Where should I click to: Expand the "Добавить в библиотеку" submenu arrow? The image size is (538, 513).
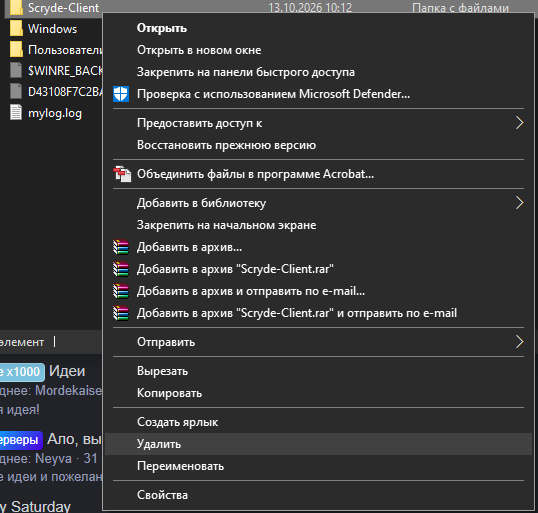point(519,203)
